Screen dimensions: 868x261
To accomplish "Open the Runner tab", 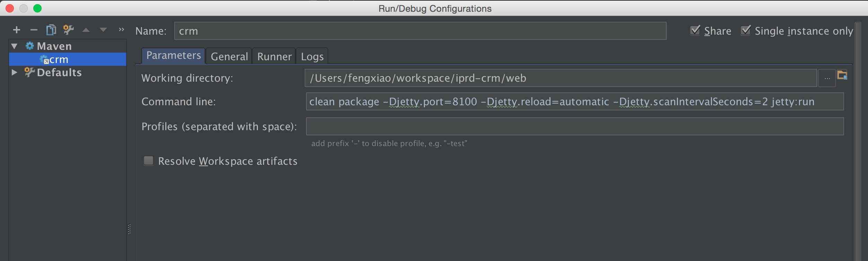I will pyautogui.click(x=274, y=56).
